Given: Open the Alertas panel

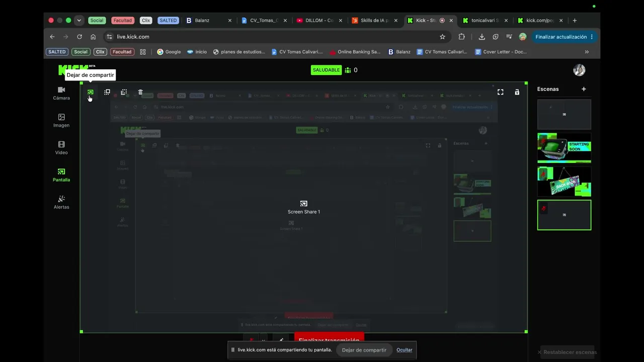Looking at the screenshot, I should click(x=61, y=202).
